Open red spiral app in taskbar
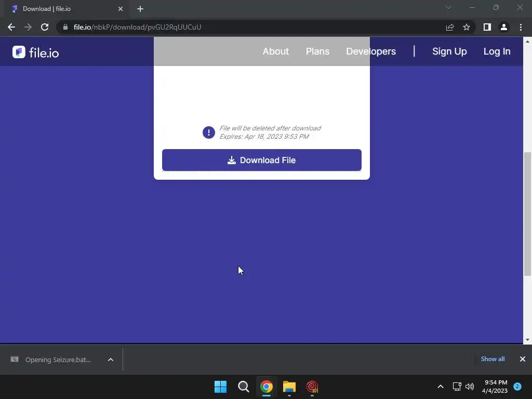 point(312,387)
